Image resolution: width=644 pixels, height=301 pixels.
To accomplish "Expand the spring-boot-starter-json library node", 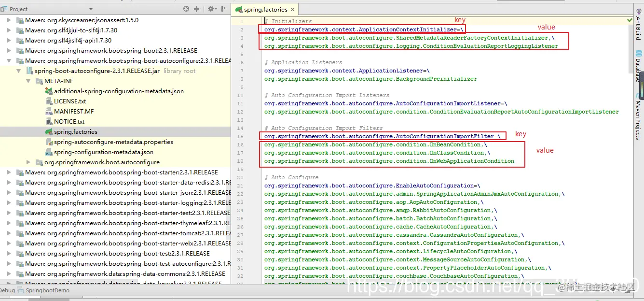I will (9, 193).
